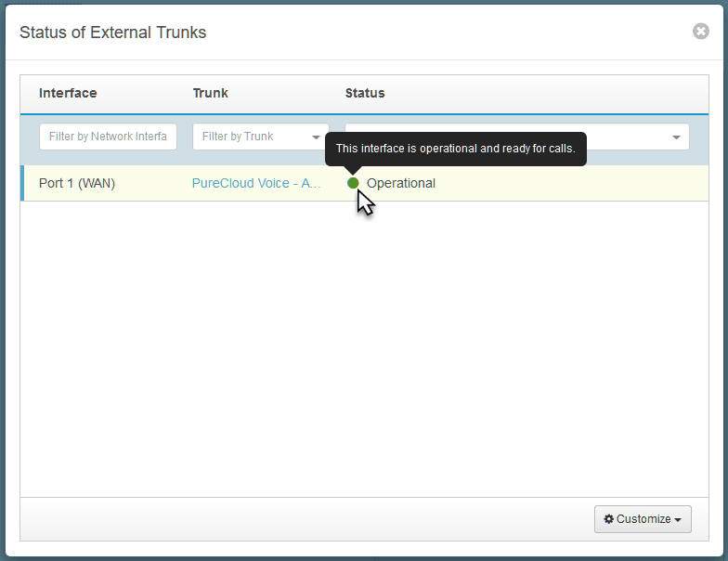Open the Customize menu caret
This screenshot has width=728, height=561.
[x=678, y=520]
